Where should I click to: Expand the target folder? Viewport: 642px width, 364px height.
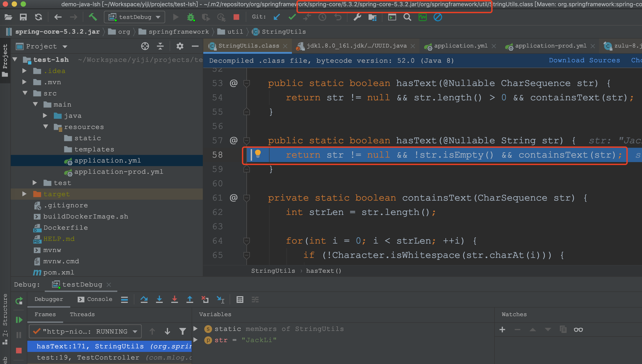point(24,194)
